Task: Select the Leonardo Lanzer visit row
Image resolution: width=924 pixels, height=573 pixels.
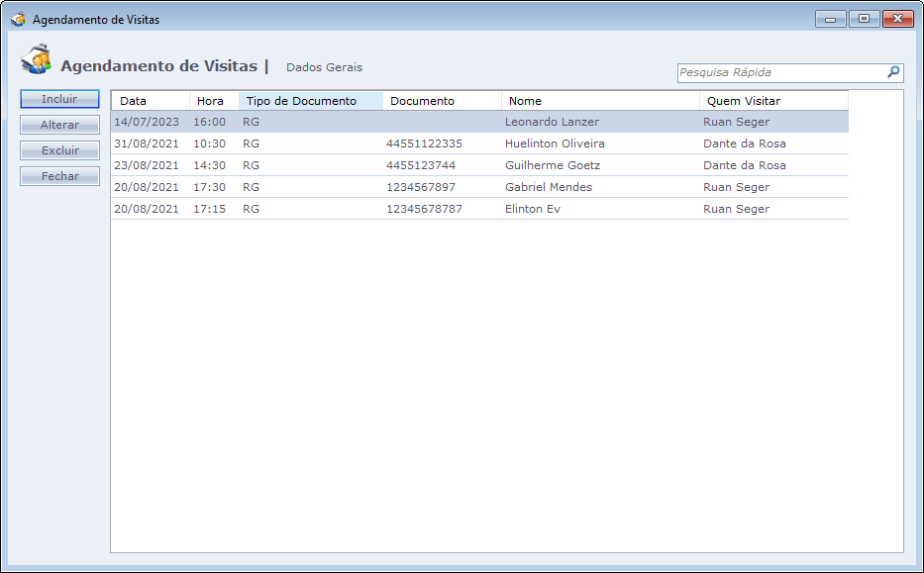Action: (x=552, y=122)
